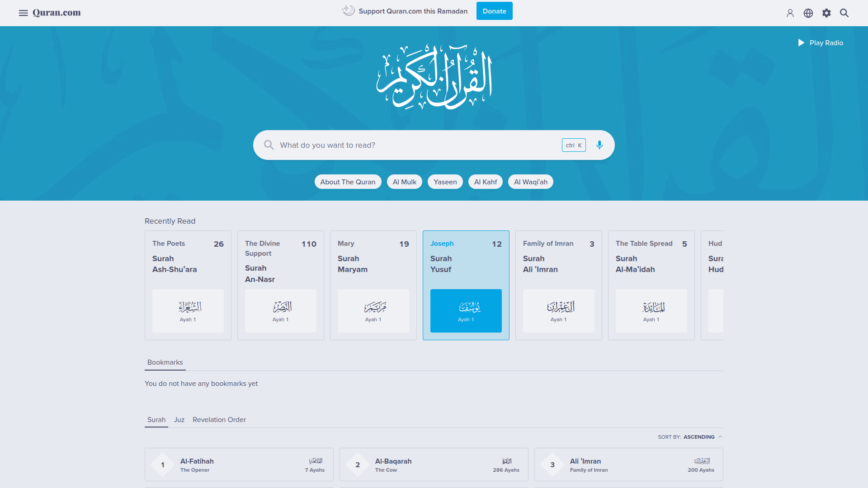Open Al-Baqarah surah list item

click(x=434, y=465)
